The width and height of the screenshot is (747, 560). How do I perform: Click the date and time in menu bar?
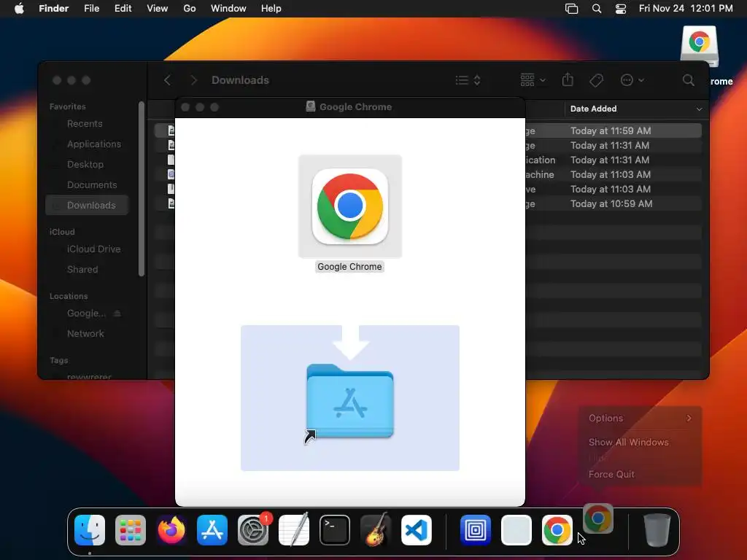tap(686, 9)
